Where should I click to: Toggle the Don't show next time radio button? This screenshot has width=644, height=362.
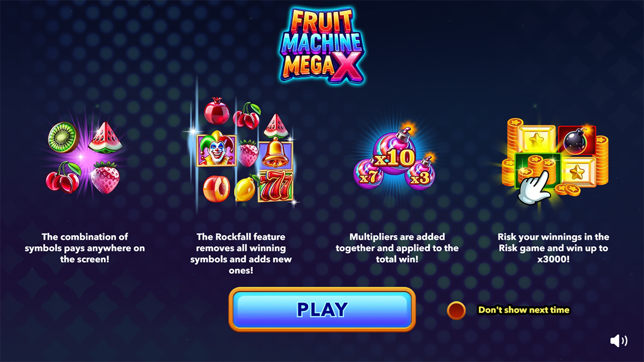coord(456,310)
